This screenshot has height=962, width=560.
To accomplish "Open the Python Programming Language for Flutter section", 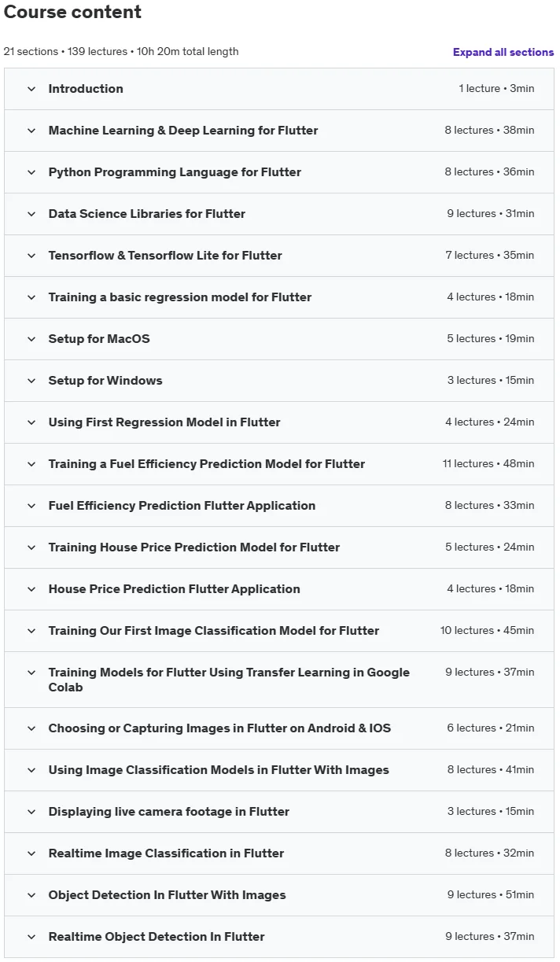I will (x=279, y=172).
